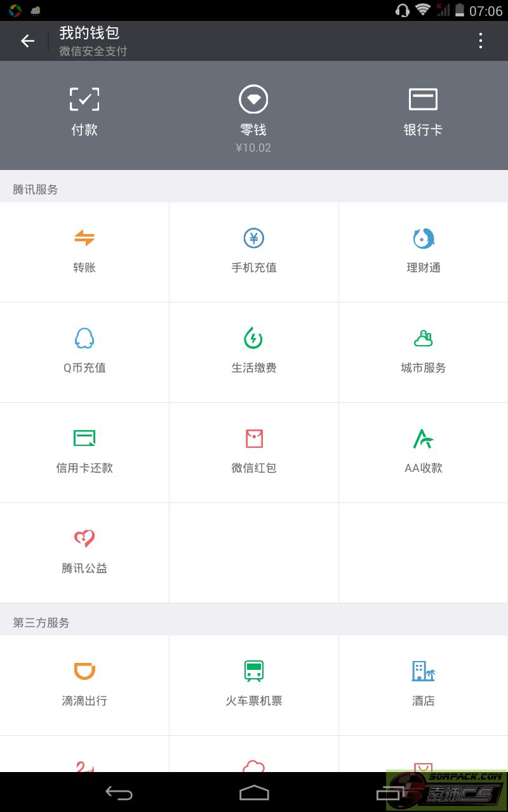508x812 pixels.
Task: Click the 我的钱包 title text
Action: tap(90, 33)
